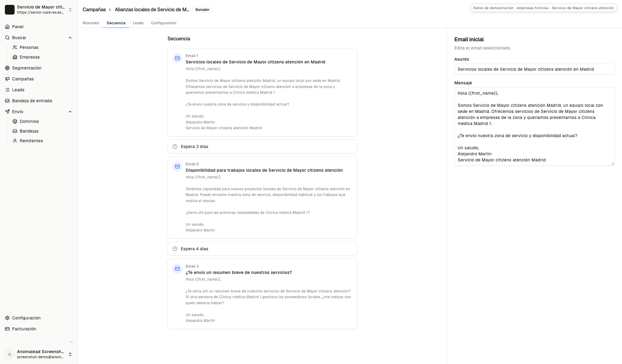This screenshot has height=364, width=622.
Task: Click the 'Datos de demostración' banner
Action: click(543, 8)
